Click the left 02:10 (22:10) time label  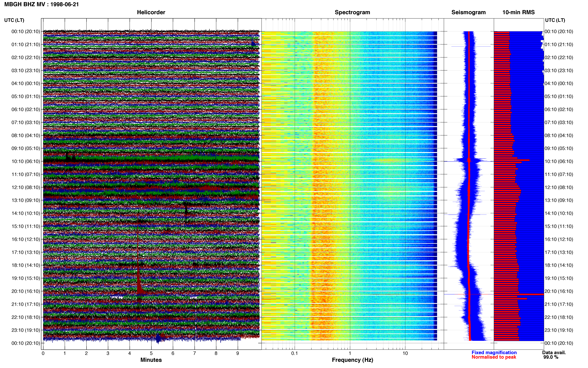tap(26, 57)
